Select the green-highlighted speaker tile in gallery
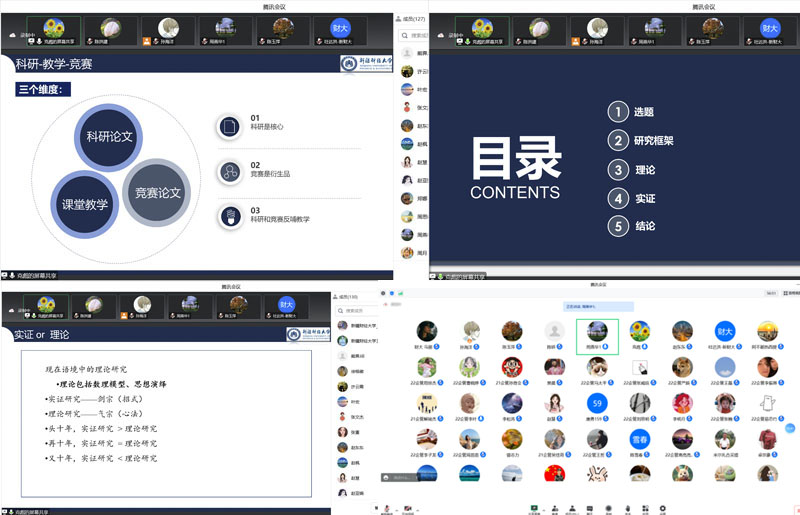The width and height of the screenshot is (800, 515). coord(597,334)
